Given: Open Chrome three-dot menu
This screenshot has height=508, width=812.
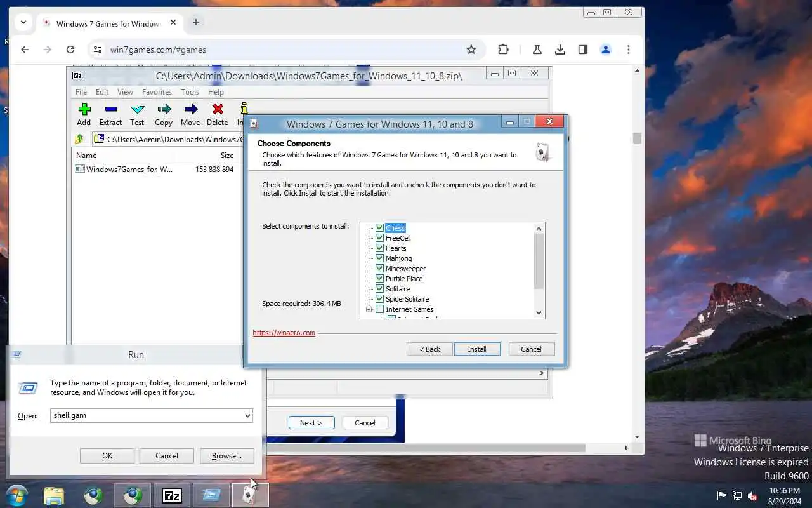Looking at the screenshot, I should [629, 50].
